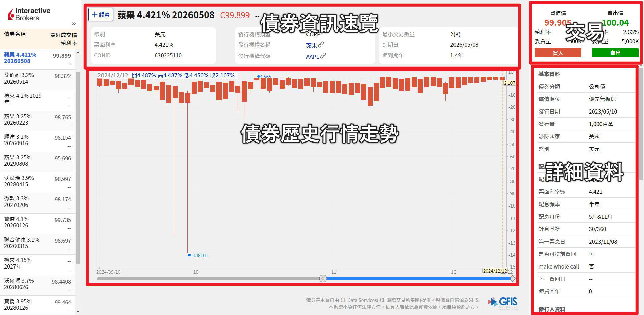Screen dimensions: 644x315
Task: Click the bond list scroll-up arrow
Action: coord(78,53)
